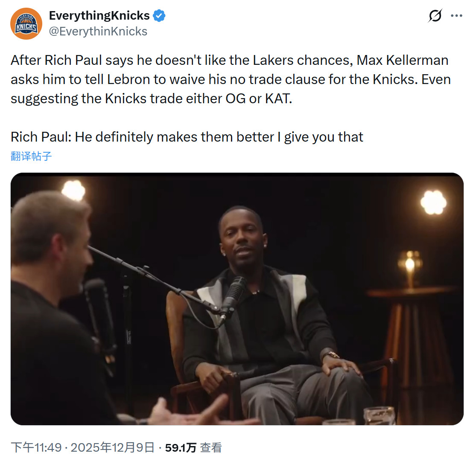
Task: Click the 2025年12月9日 date
Action: [113, 447]
